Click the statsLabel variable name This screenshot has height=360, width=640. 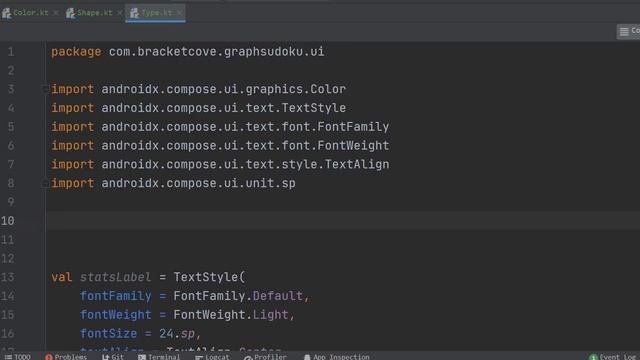(115, 277)
